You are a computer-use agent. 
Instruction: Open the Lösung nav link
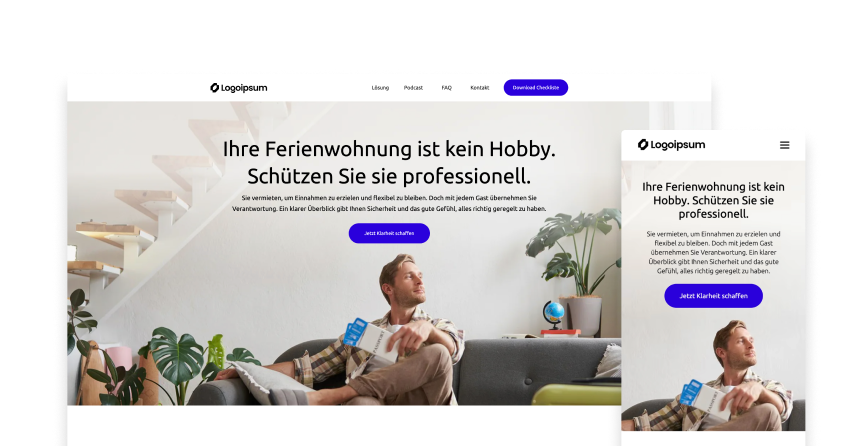pos(380,87)
